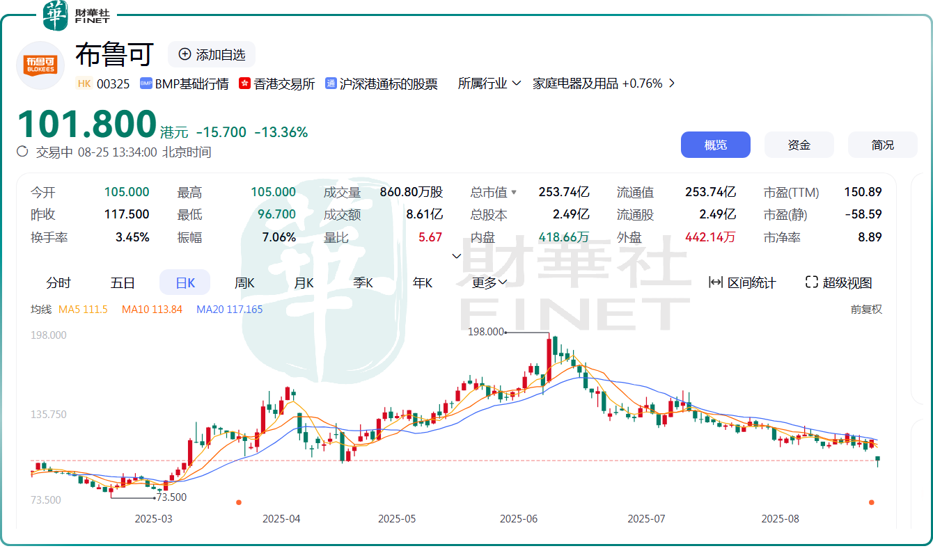Open 家庭电器及用品 industry arrow
Viewport: 933px width, 560px height.
tap(671, 83)
